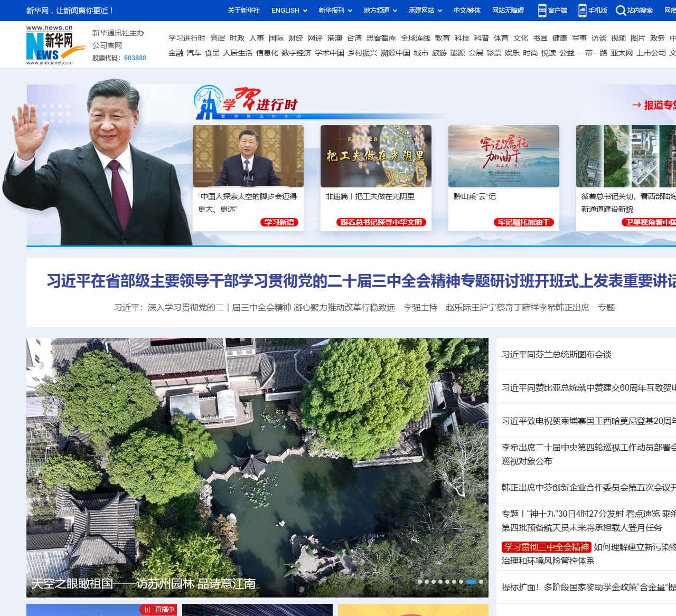Click the Xinhuanet NEWS logo
This screenshot has height=616, width=676.
coord(50,46)
